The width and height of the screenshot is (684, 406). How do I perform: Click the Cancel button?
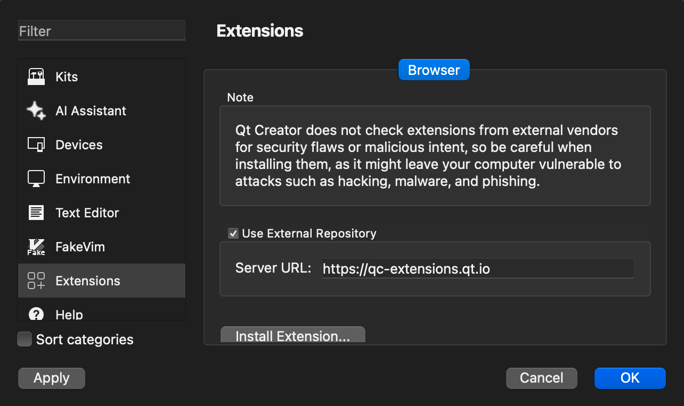[541, 378]
